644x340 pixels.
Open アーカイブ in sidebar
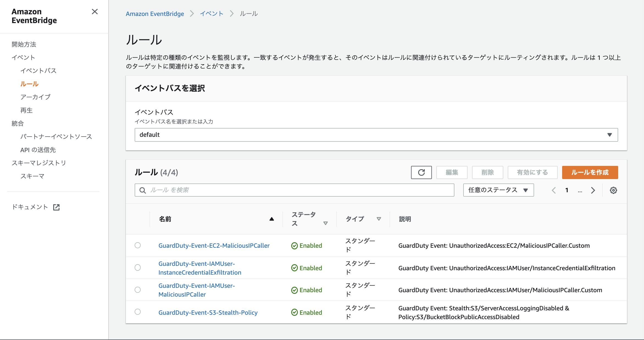35,97
